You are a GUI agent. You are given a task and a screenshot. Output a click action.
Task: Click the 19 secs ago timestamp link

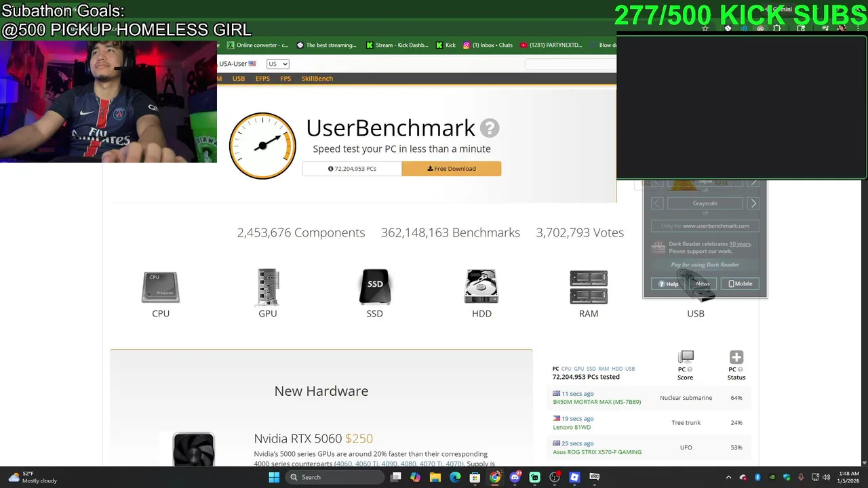coord(577,419)
